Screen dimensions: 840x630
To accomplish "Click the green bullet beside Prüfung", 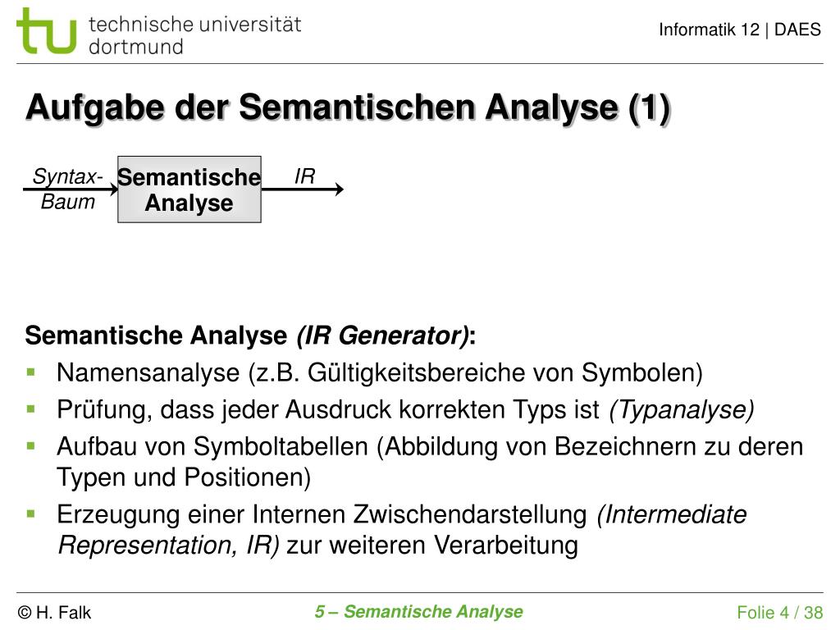I will pos(30,409).
